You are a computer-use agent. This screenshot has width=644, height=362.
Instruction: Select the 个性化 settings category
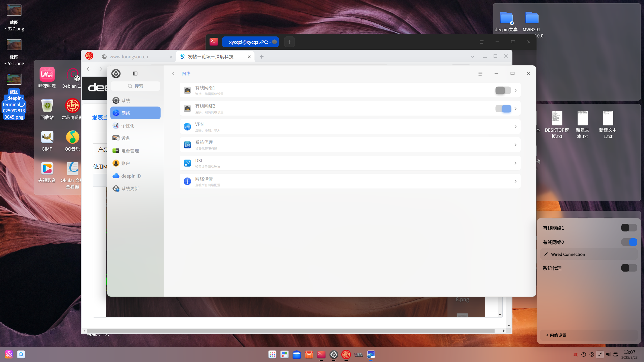pyautogui.click(x=135, y=125)
